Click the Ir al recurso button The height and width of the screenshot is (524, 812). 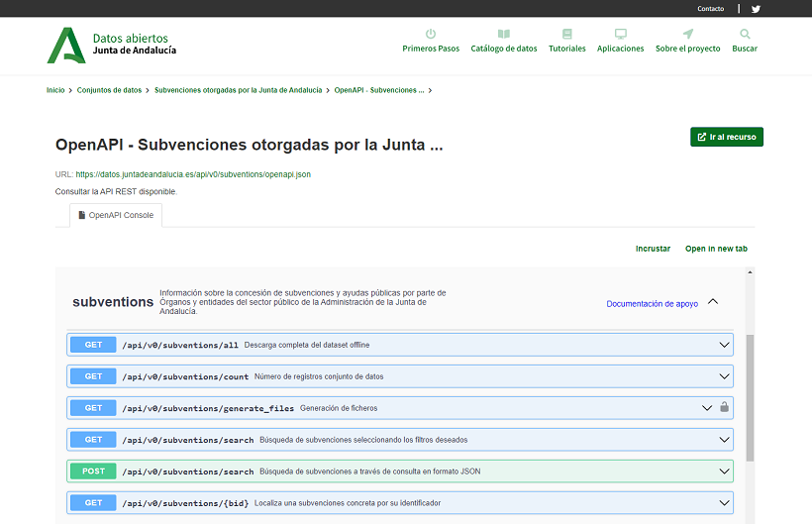(727, 137)
